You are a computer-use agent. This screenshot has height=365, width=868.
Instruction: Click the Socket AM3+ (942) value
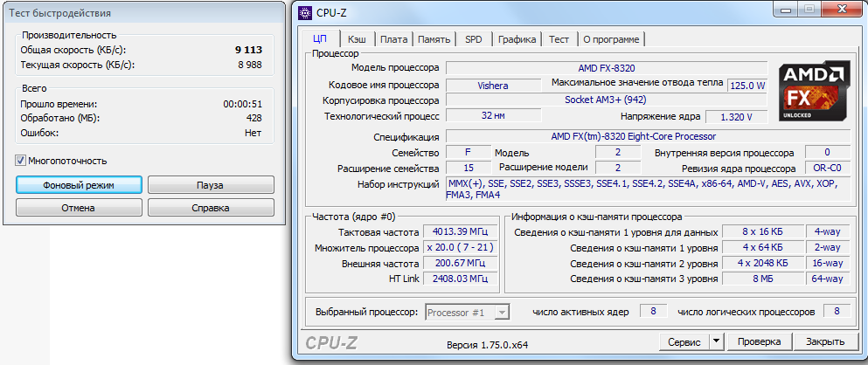tap(607, 100)
